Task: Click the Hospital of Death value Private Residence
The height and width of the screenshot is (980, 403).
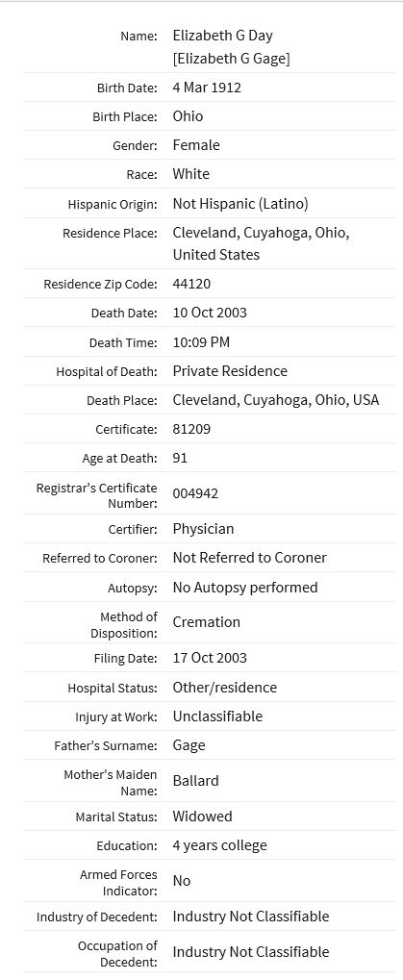Action: click(x=230, y=371)
